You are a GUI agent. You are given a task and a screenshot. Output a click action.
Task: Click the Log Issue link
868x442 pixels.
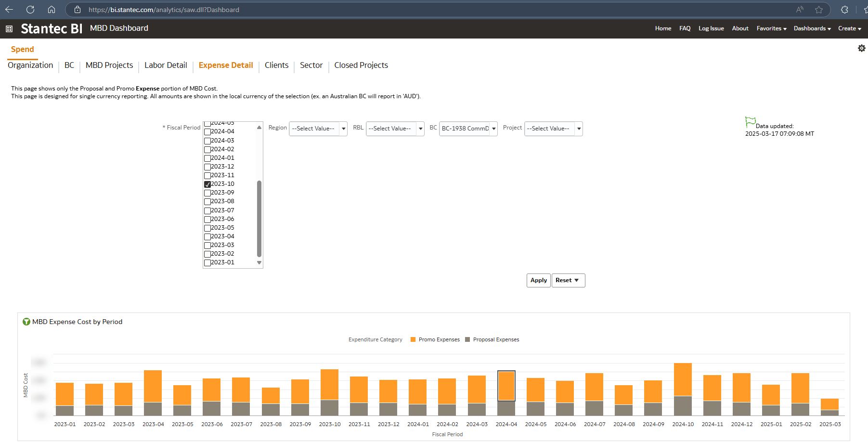pyautogui.click(x=711, y=28)
